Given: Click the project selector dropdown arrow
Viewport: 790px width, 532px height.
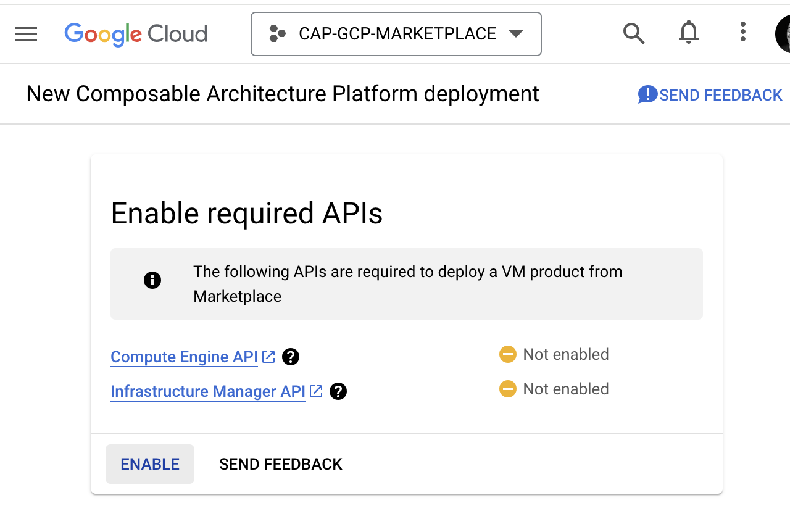Looking at the screenshot, I should [x=516, y=34].
